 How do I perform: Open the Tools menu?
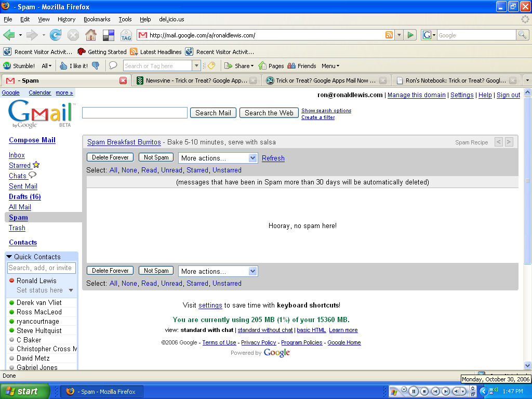click(125, 19)
